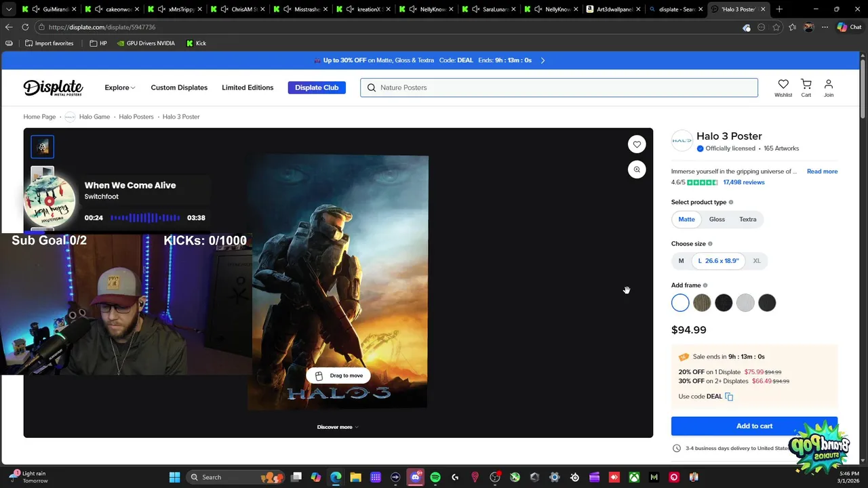Click the Nature Posters search field

[x=559, y=87]
